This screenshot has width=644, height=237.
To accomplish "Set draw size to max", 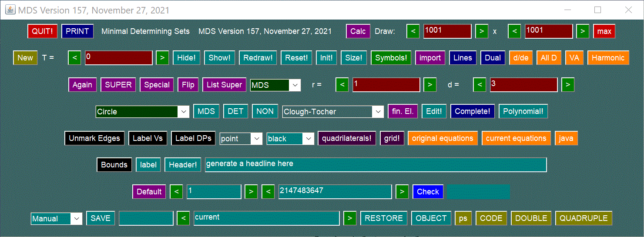I will pyautogui.click(x=604, y=31).
